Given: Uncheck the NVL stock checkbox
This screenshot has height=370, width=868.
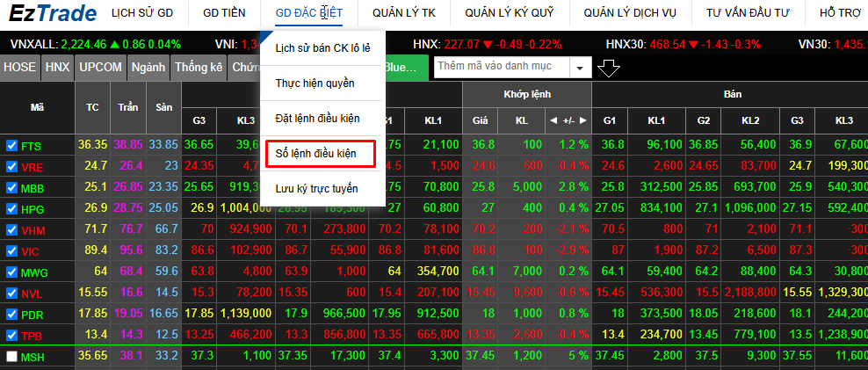Looking at the screenshot, I should tap(11, 293).
